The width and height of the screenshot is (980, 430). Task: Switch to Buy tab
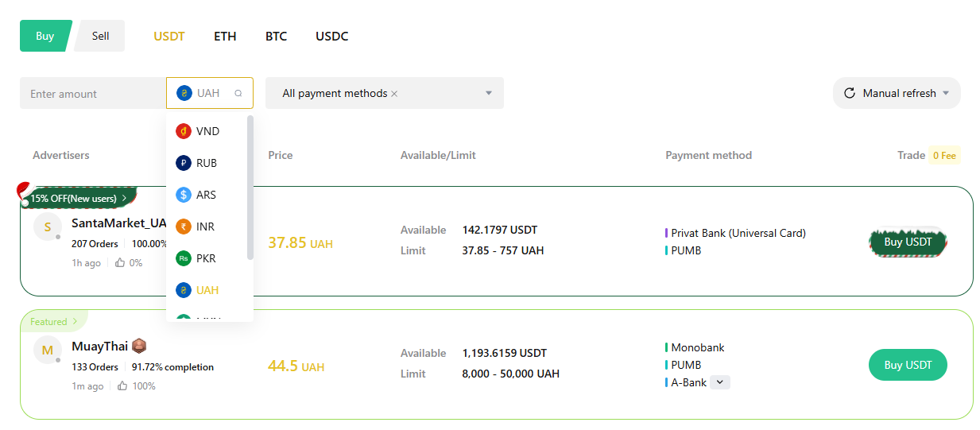(x=45, y=36)
